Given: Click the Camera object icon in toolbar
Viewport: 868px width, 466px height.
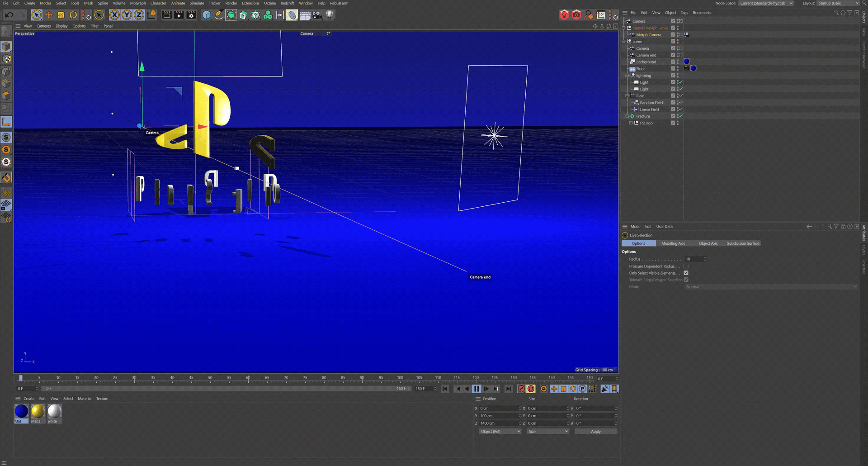Looking at the screenshot, I should coord(317,15).
